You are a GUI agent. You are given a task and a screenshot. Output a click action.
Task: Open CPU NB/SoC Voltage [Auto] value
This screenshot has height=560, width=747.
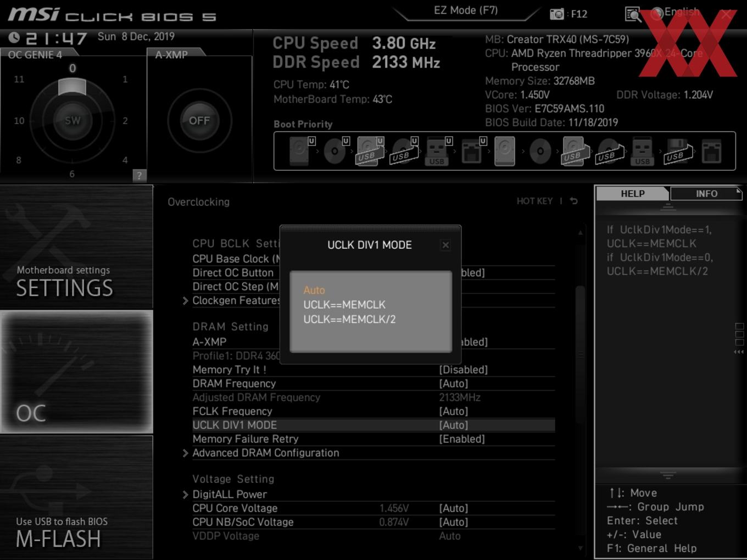[453, 522]
